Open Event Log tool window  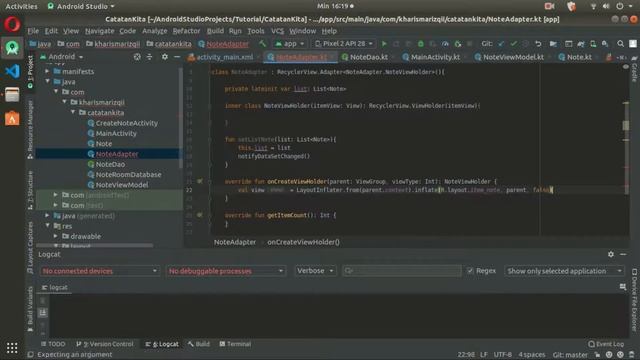pyautogui.click(x=606, y=344)
